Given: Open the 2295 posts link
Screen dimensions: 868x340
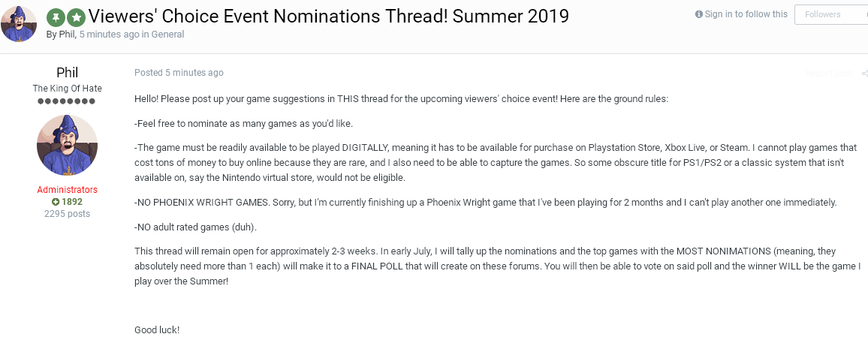Looking at the screenshot, I should pyautogui.click(x=67, y=213).
